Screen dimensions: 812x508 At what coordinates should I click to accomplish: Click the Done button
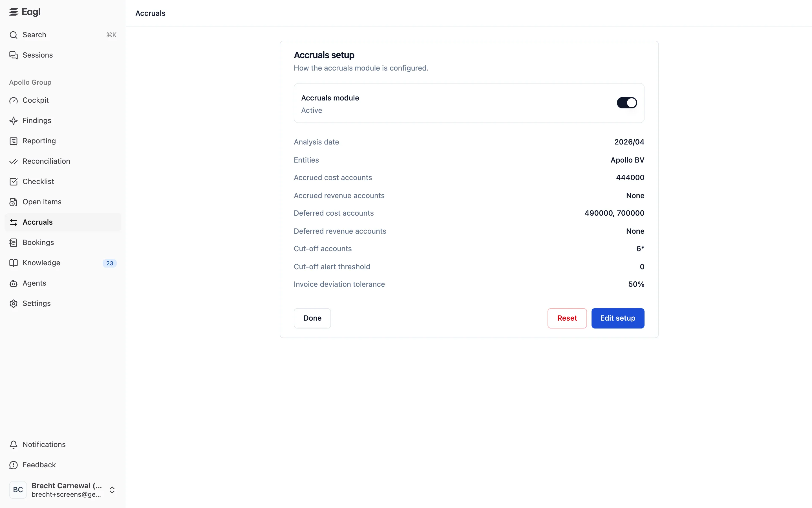(312, 318)
